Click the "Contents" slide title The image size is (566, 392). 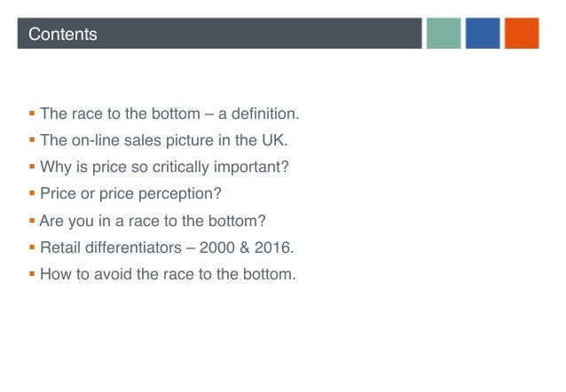62,35
